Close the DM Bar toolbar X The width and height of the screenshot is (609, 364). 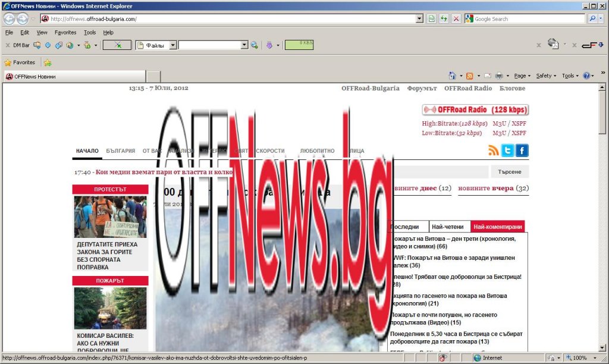pyautogui.click(x=7, y=45)
